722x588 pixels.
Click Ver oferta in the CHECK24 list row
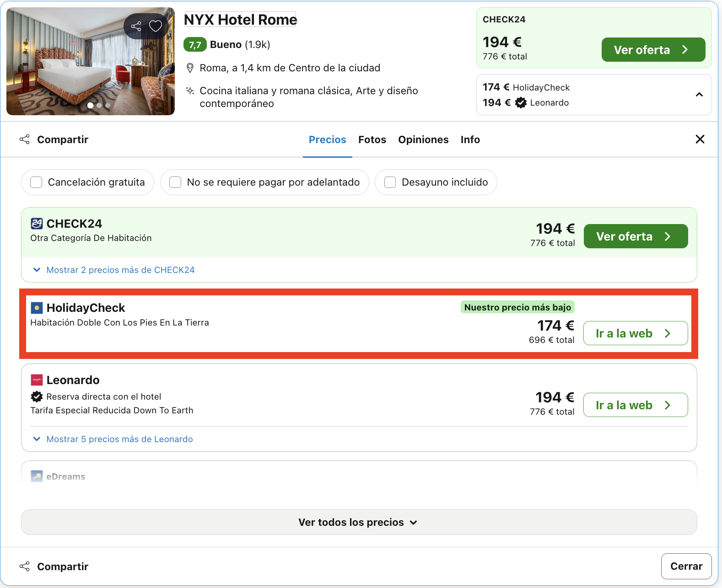636,236
